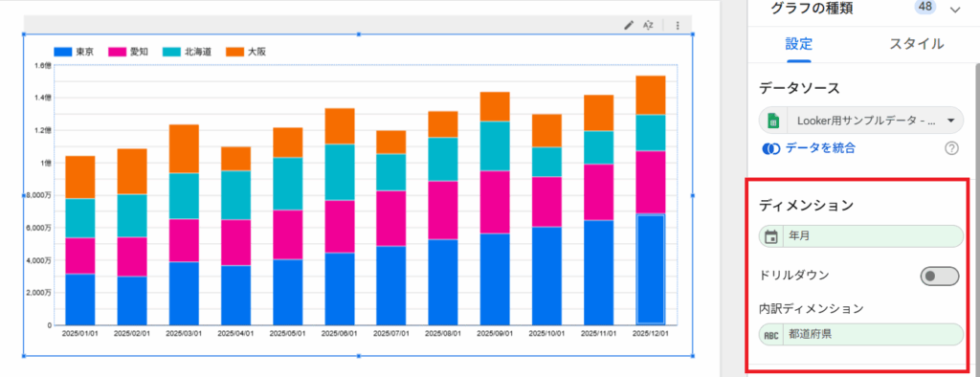Click the 2,000万 axis value
This screenshot has height=377, width=980.
(x=38, y=292)
